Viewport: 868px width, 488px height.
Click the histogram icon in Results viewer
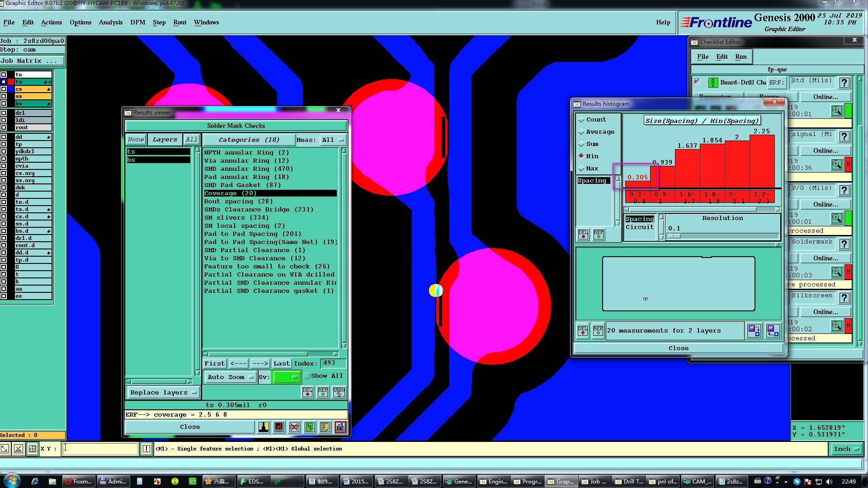coord(340,427)
